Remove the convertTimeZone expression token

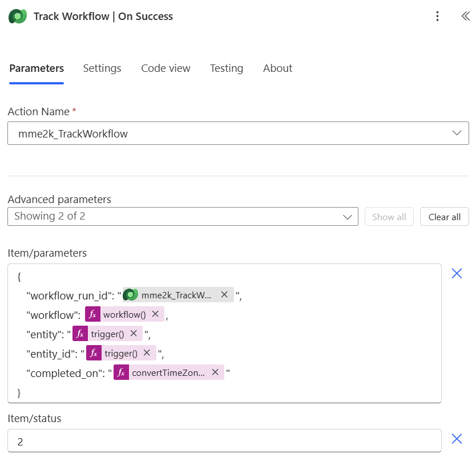pos(215,372)
